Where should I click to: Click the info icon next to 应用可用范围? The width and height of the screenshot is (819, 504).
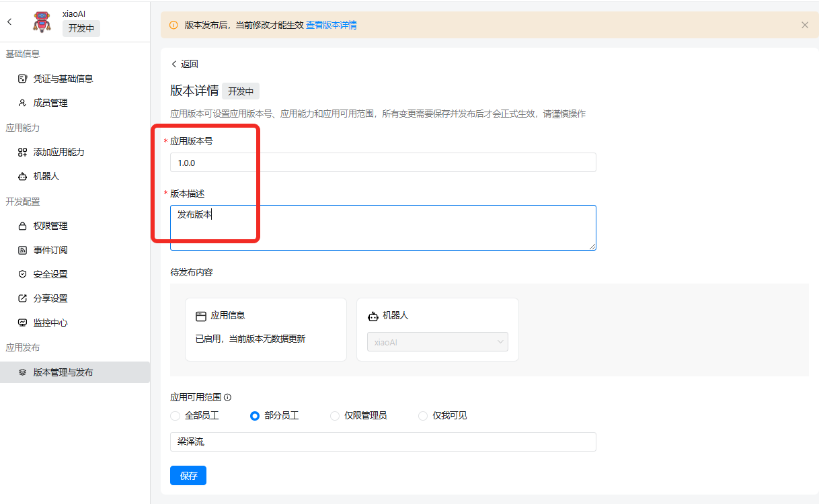click(x=227, y=397)
